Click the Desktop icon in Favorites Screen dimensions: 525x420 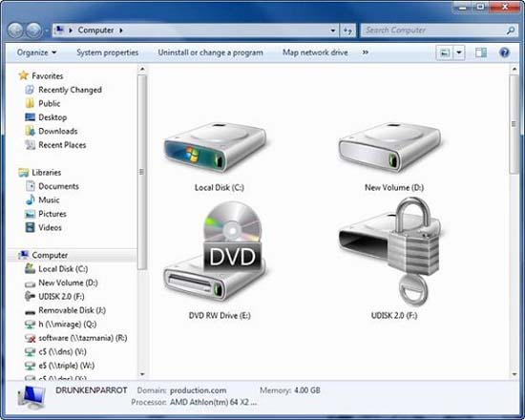tap(30, 117)
